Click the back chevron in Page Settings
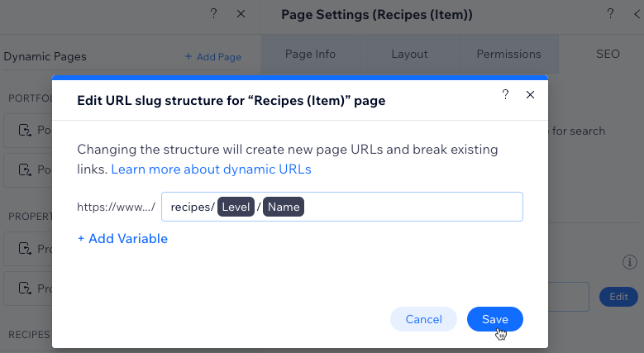 [x=637, y=14]
